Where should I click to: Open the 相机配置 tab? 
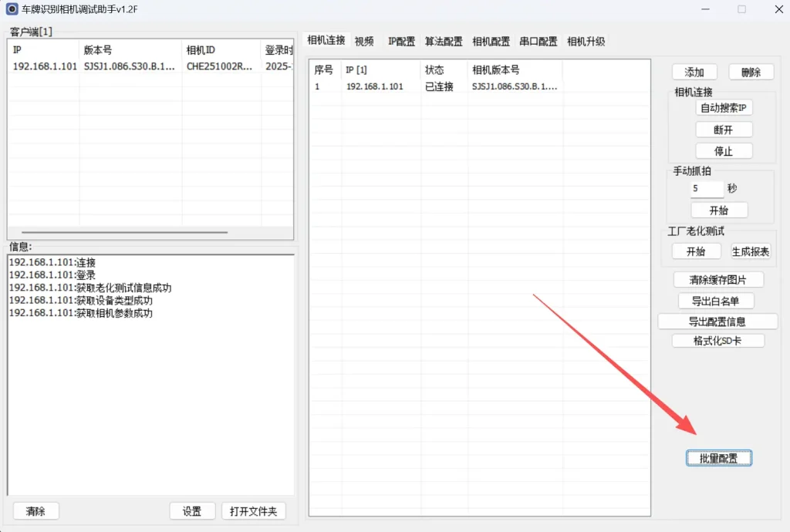[x=491, y=42]
